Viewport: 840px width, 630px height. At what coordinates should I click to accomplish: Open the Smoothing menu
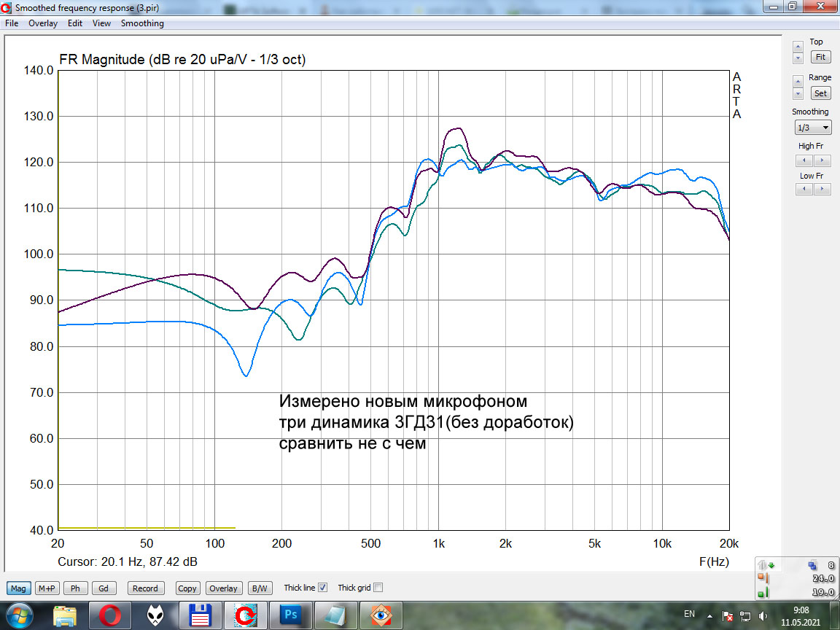pos(142,23)
